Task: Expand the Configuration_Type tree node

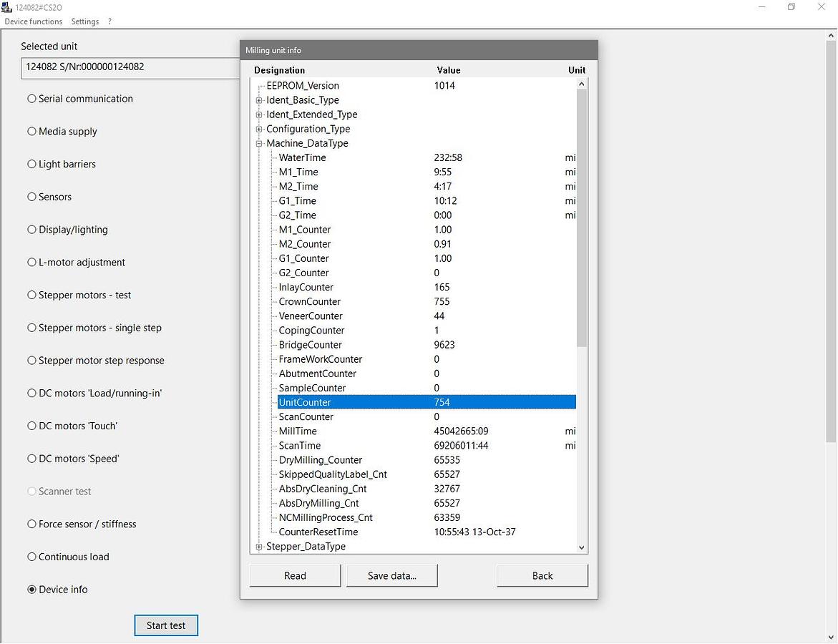Action: click(259, 129)
